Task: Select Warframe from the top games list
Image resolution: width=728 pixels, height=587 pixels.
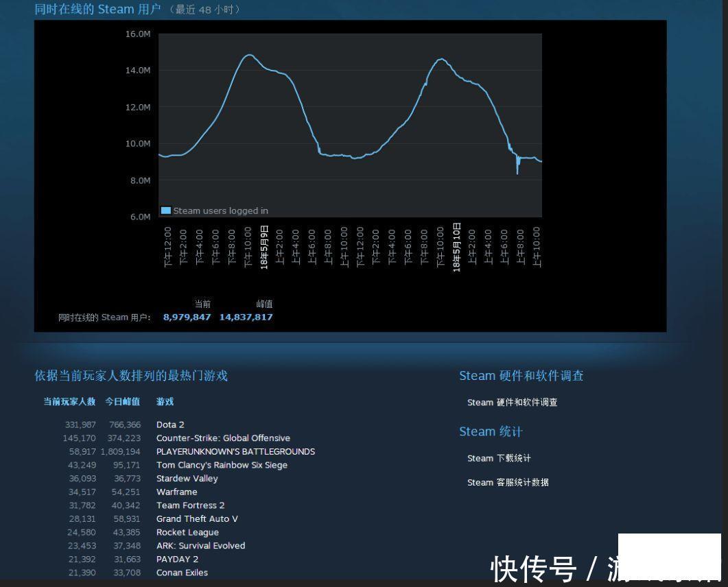Action: pyautogui.click(x=176, y=492)
